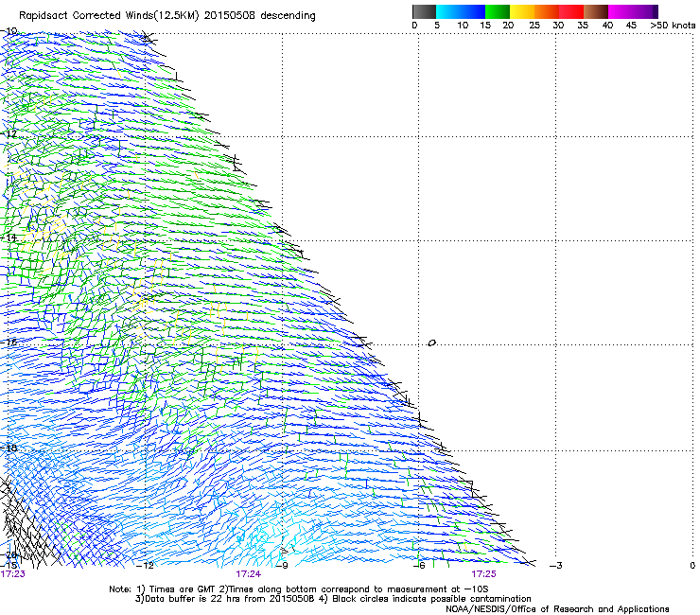
Task: Click the cyan 5–10 knots legend segment
Action: point(448,11)
